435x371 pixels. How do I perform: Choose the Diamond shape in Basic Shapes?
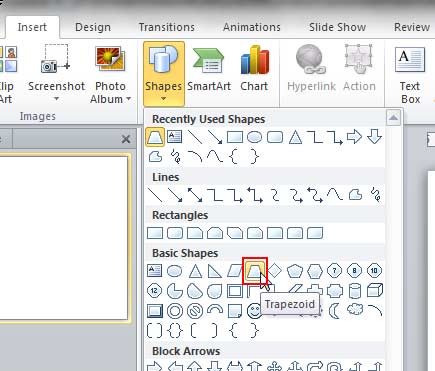point(275,271)
